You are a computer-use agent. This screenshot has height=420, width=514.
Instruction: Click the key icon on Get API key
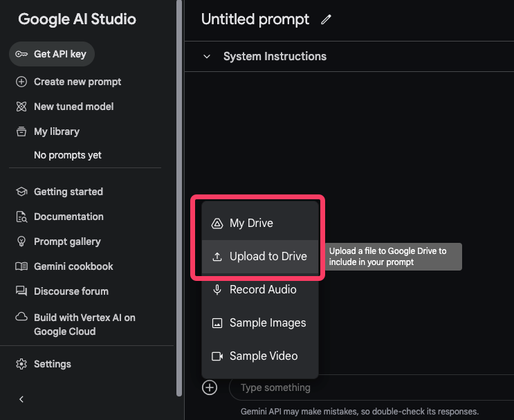point(21,54)
